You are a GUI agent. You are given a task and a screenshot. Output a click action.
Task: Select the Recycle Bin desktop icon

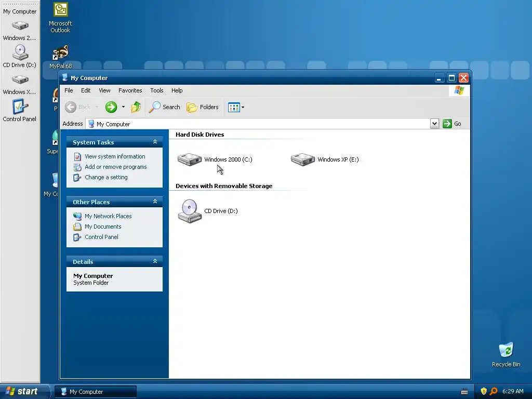coord(506,355)
